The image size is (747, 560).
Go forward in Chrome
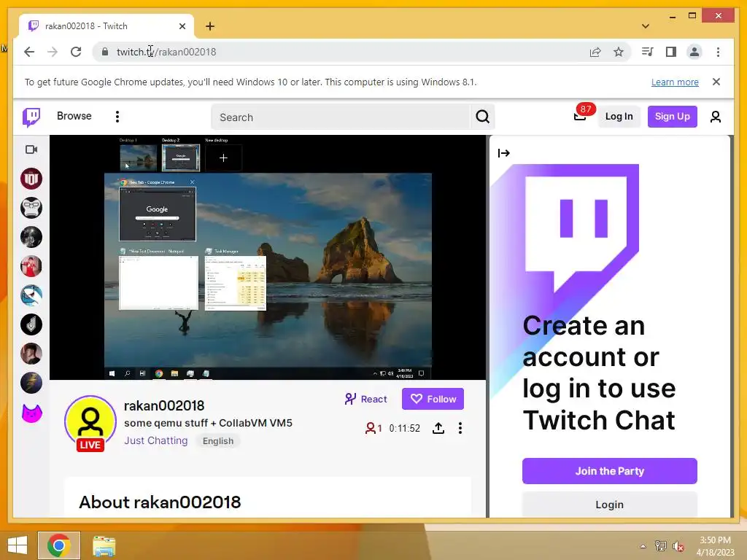pyautogui.click(x=53, y=52)
